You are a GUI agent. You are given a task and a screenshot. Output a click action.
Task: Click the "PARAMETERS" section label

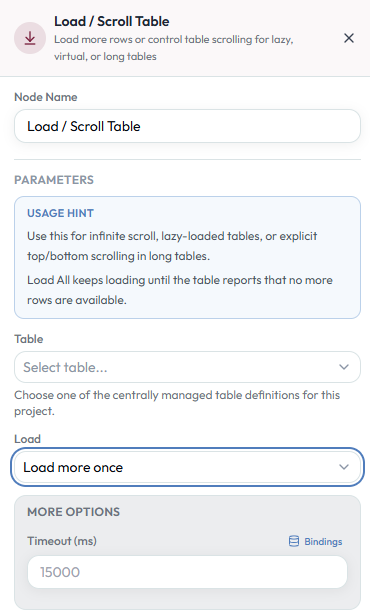point(54,180)
